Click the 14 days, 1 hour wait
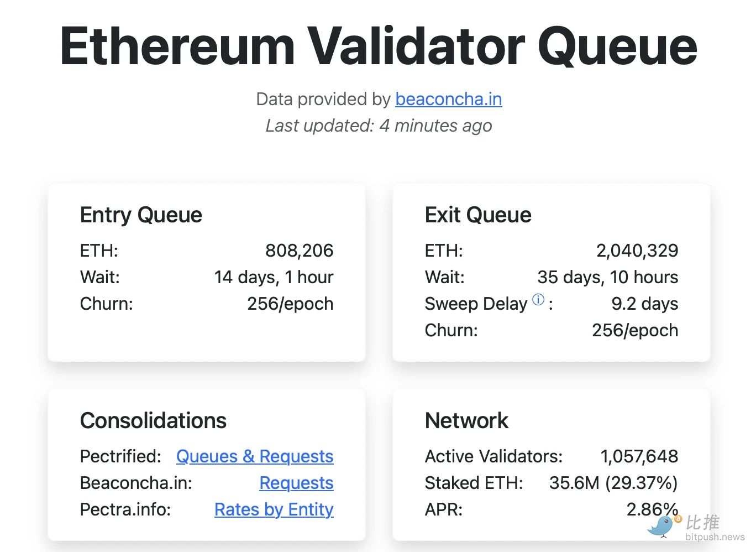This screenshot has height=552, width=756. (x=274, y=277)
